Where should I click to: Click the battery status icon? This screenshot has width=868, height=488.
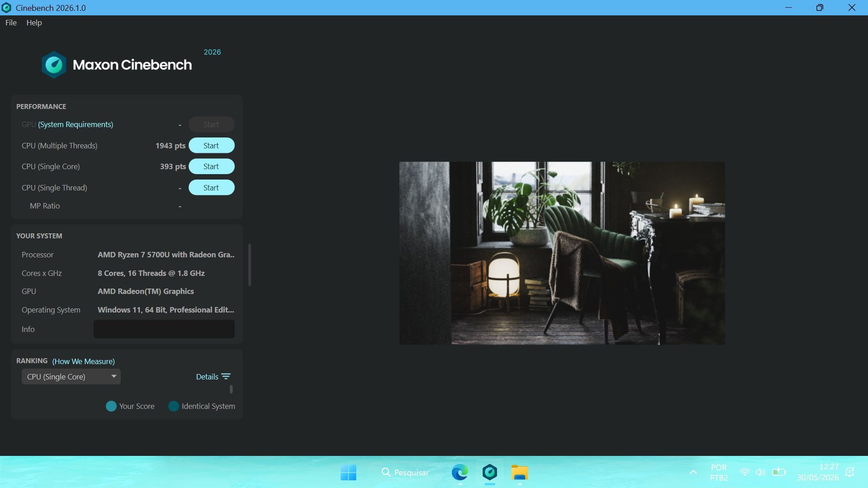click(778, 473)
